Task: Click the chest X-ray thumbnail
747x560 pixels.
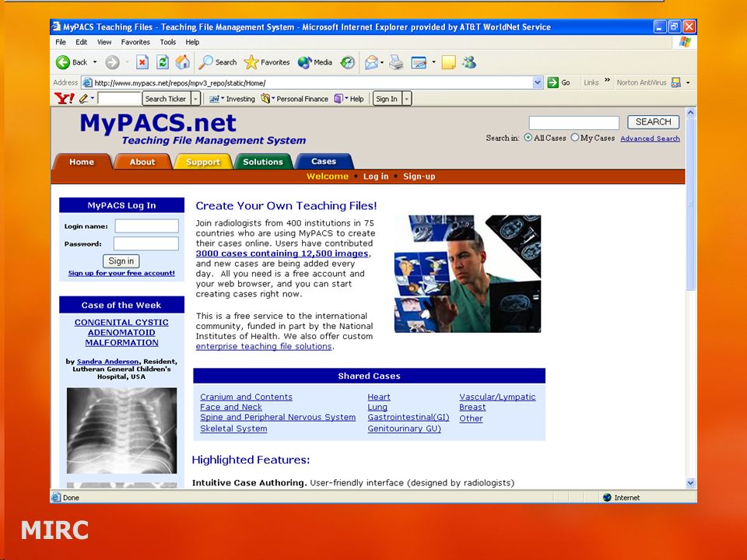Action: coord(121,430)
